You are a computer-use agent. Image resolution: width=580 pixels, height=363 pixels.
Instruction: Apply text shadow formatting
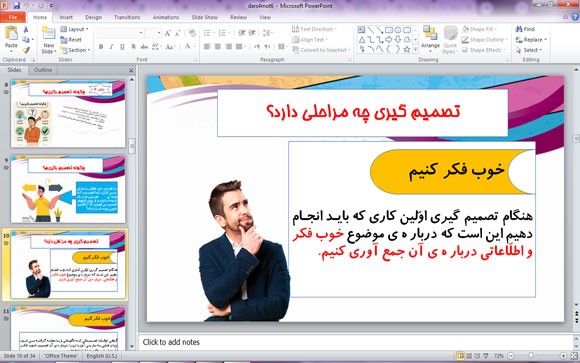(133, 47)
